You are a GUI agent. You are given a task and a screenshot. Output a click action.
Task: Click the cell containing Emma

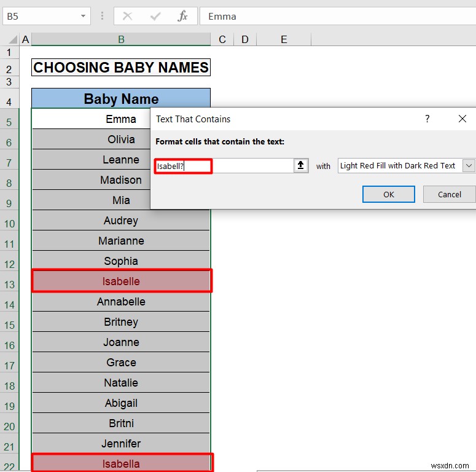click(x=91, y=119)
